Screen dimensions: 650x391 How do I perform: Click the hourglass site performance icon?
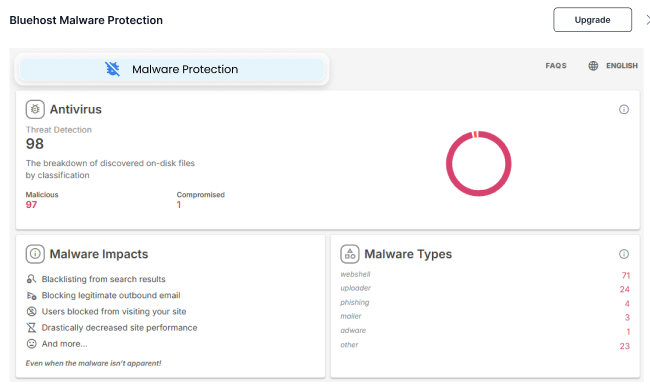(x=32, y=328)
